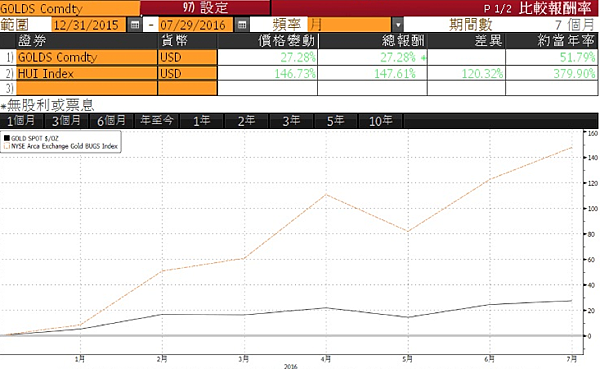Click the 120.32% difference value
600x369 pixels.
[x=482, y=73]
